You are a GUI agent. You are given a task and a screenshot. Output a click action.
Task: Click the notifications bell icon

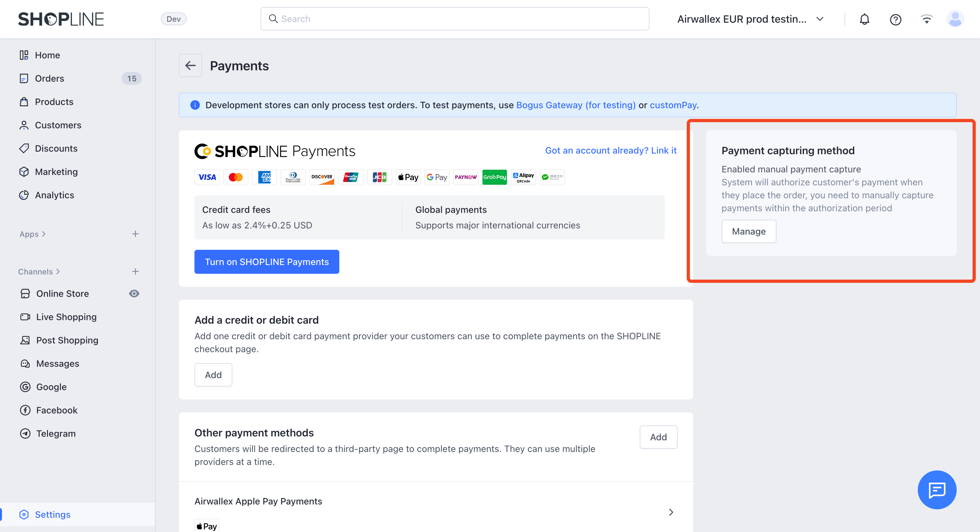[864, 19]
